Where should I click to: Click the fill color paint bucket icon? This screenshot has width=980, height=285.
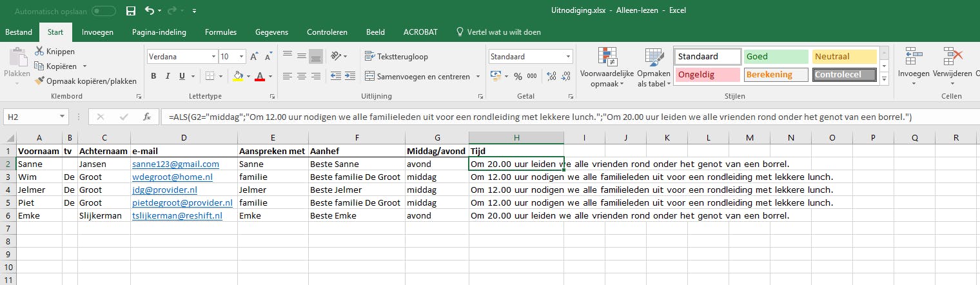tap(238, 76)
